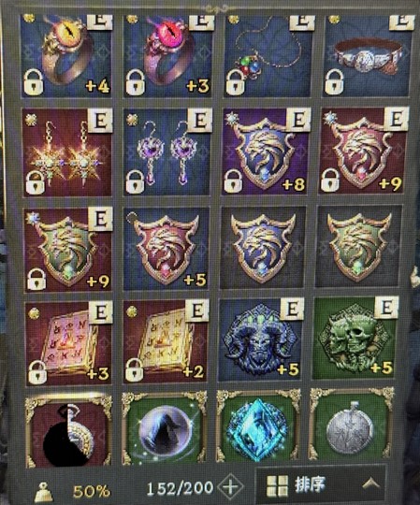Toggle lock on the +2 spellbook
420x505 pixels.
coord(134,370)
